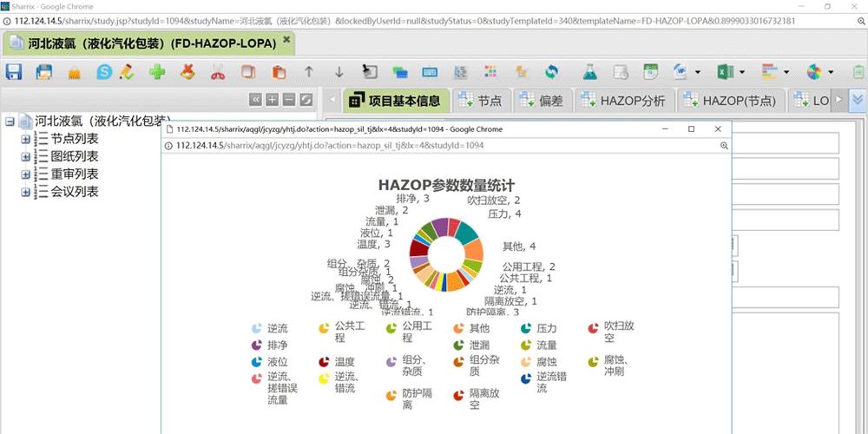Click the green calendar sheet icon

coord(650,72)
